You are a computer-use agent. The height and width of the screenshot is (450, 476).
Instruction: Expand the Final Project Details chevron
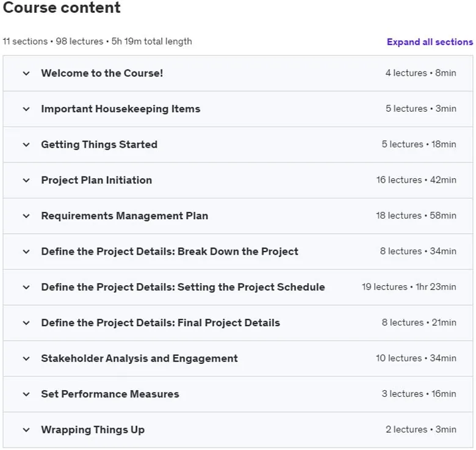(x=26, y=323)
